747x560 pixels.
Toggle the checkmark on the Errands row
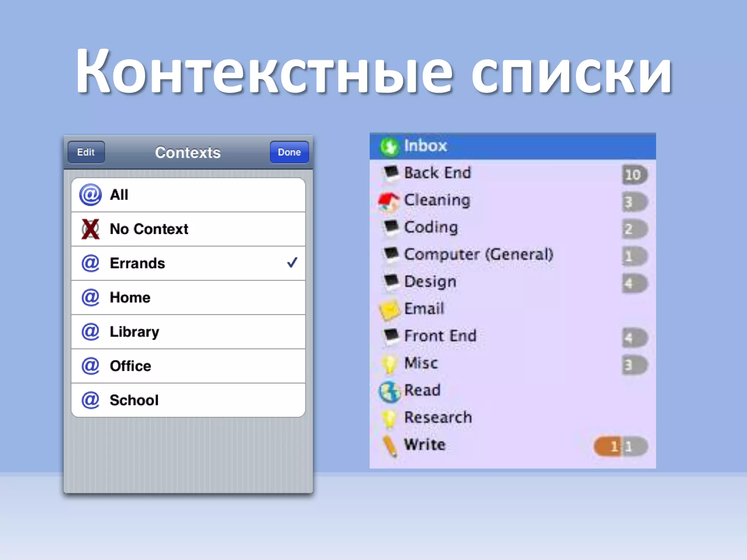(x=292, y=262)
